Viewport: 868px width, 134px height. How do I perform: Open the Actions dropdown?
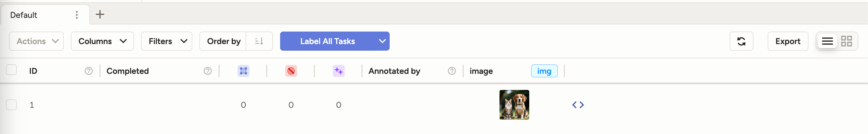36,41
